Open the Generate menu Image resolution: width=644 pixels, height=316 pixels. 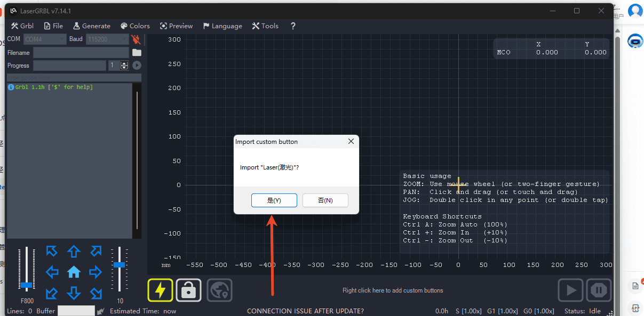click(92, 26)
